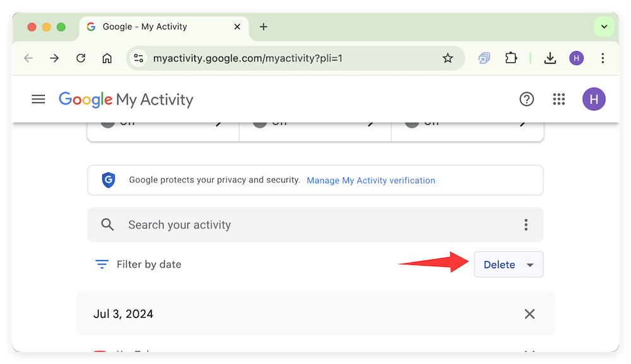
Task: Expand the third activity control card chevron
Action: 522,124
